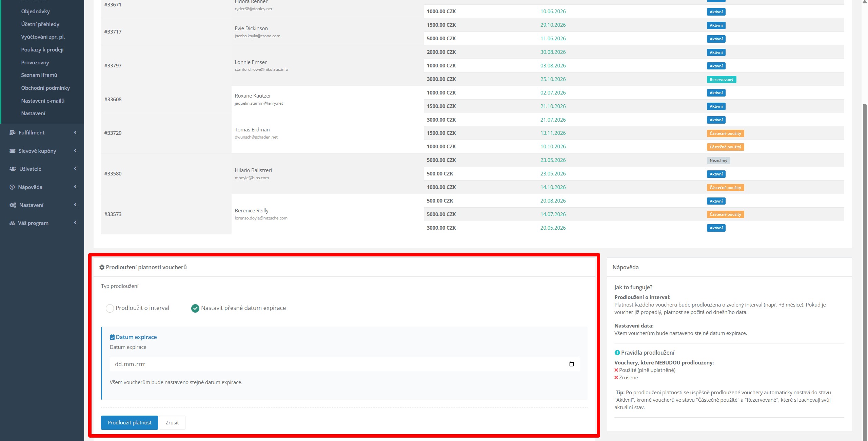Screen dimensions: 868x441
Task: Click the Uživatelé users icon
Action: pos(13,169)
